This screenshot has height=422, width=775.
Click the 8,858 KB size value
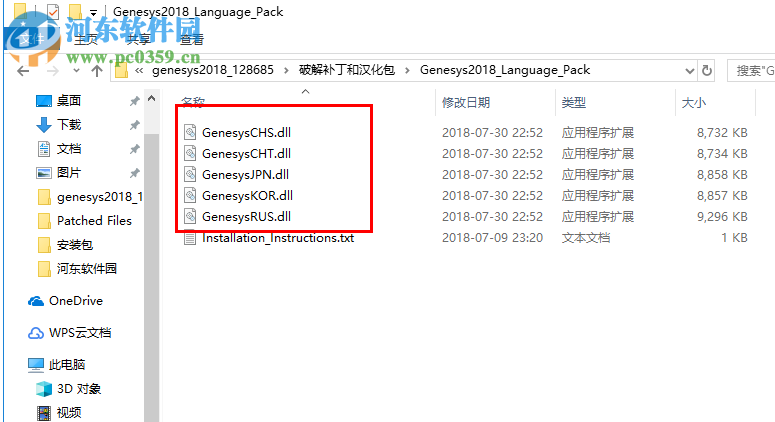(722, 174)
